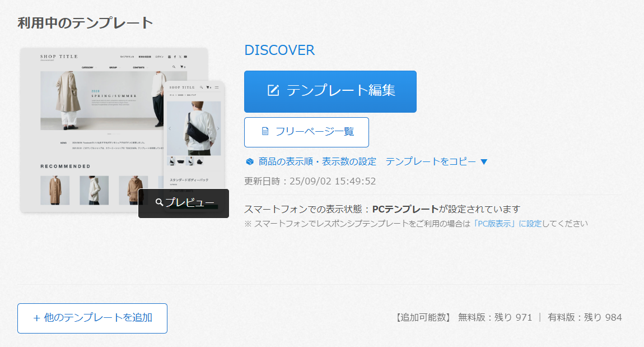Click cart icon in mobile preview header
The image size is (644, 347).
[208, 87]
